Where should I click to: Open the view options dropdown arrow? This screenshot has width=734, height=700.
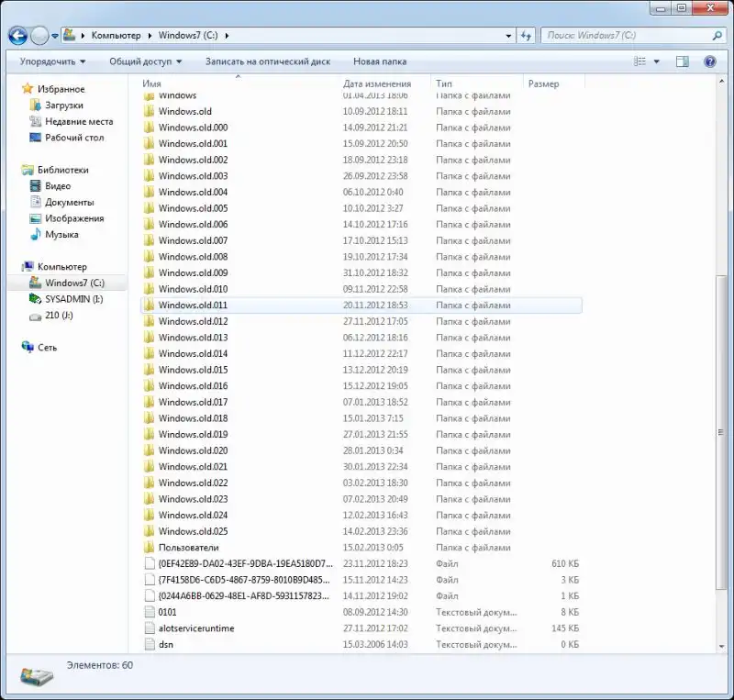point(657,61)
